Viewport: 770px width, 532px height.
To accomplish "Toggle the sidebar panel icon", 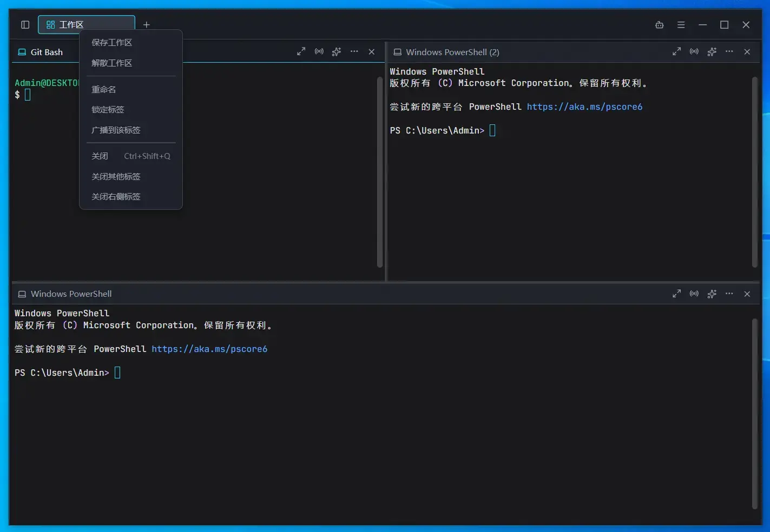I will [x=25, y=25].
